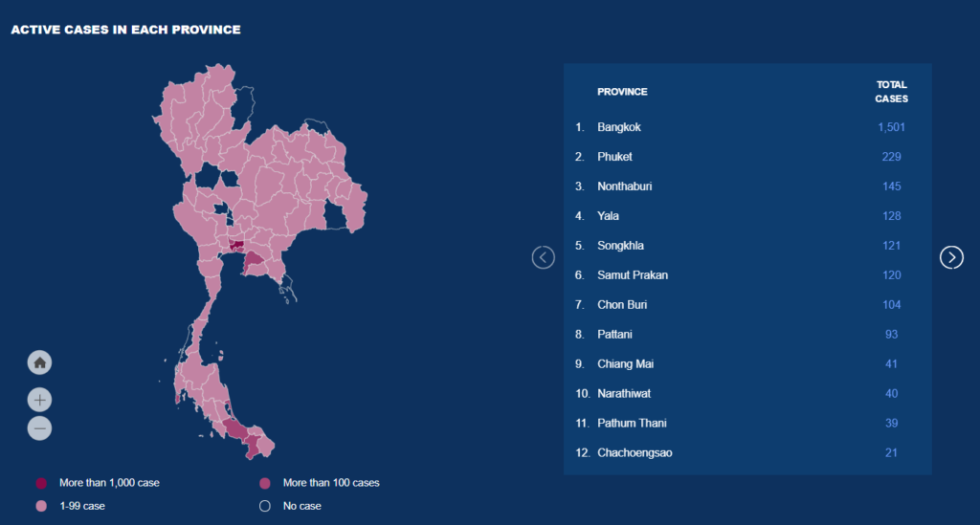980x525 pixels.
Task: Click the 'More than 100 cases' legend dot
Action: (x=265, y=483)
